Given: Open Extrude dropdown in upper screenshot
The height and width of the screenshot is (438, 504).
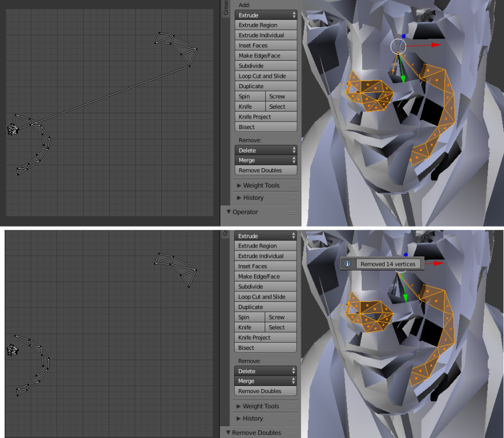Looking at the screenshot, I should click(266, 15).
